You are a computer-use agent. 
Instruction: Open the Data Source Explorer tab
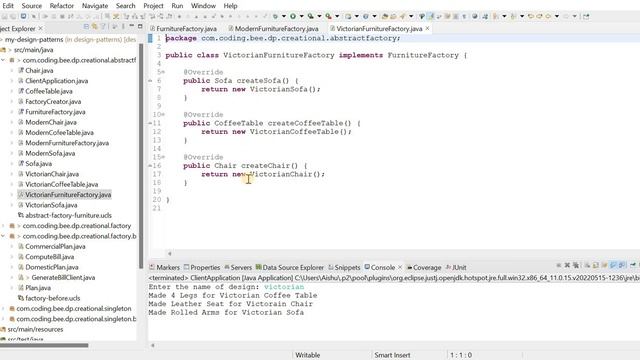point(289,267)
